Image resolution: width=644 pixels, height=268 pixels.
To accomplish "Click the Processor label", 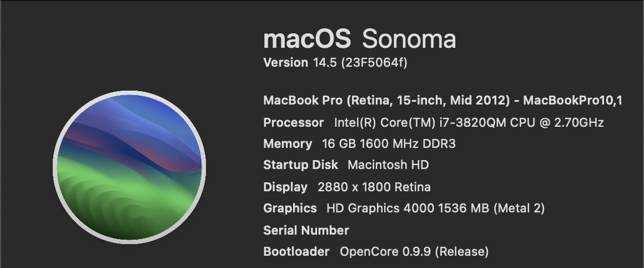I will pyautogui.click(x=293, y=122).
